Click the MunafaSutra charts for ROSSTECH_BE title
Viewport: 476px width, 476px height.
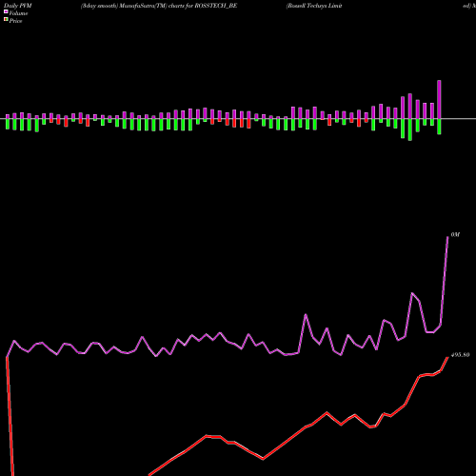159,6
